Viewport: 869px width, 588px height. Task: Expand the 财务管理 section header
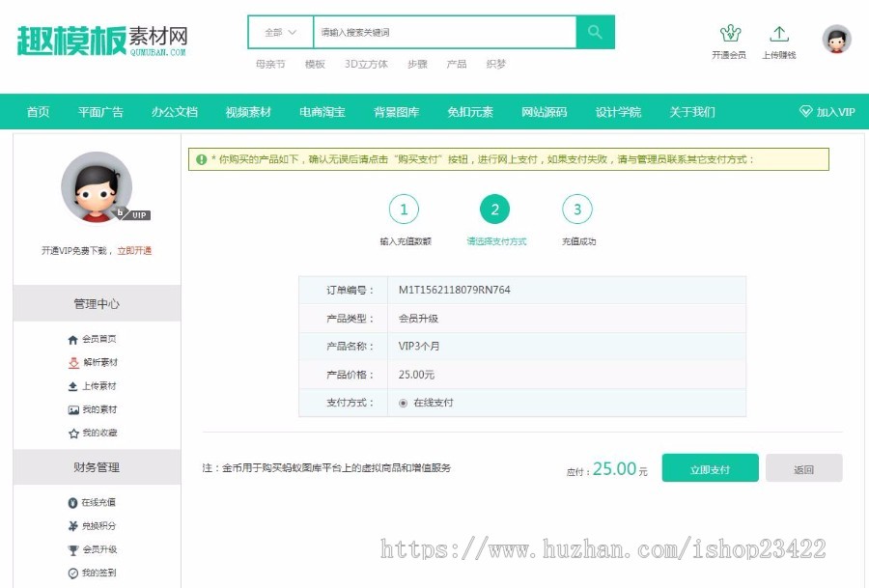coord(95,467)
